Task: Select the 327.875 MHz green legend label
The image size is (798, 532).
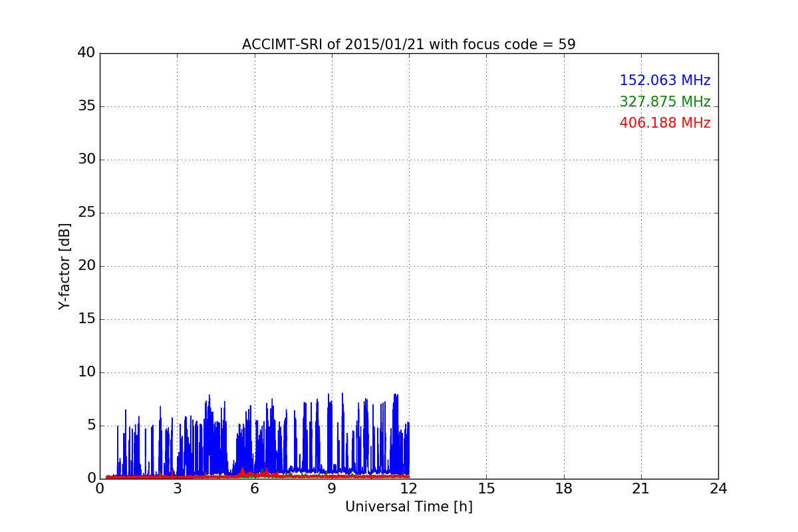Action: 665,102
